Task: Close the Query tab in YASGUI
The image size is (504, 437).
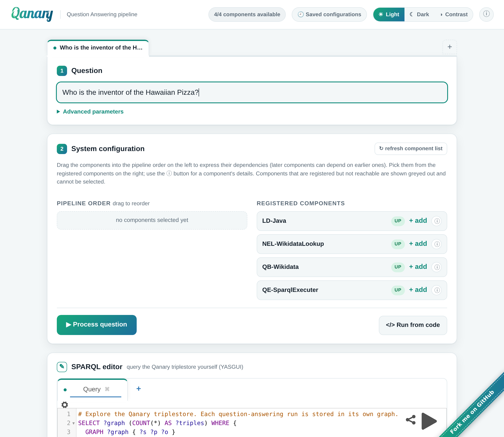Action: (107, 389)
